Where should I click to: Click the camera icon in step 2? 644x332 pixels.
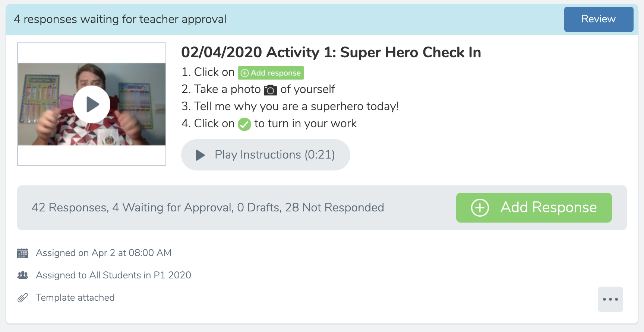click(x=271, y=90)
